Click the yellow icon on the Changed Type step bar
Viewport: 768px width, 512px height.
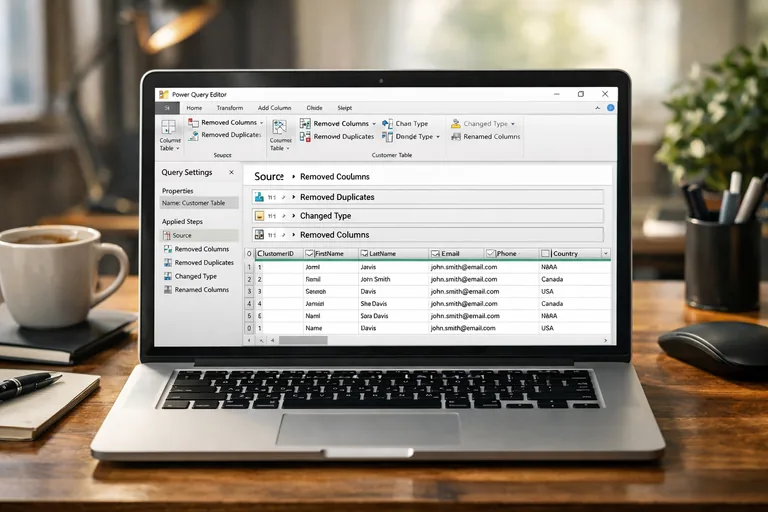(259, 216)
